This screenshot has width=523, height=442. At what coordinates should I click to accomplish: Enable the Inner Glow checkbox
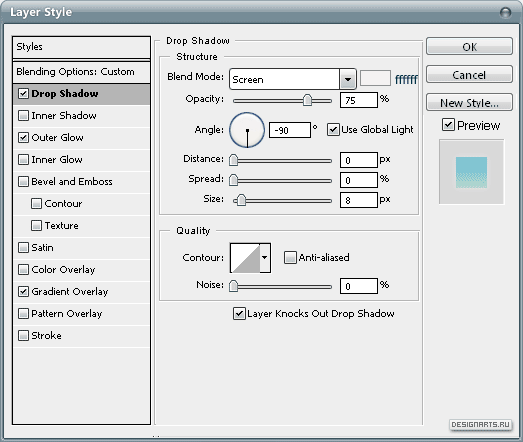[23, 159]
